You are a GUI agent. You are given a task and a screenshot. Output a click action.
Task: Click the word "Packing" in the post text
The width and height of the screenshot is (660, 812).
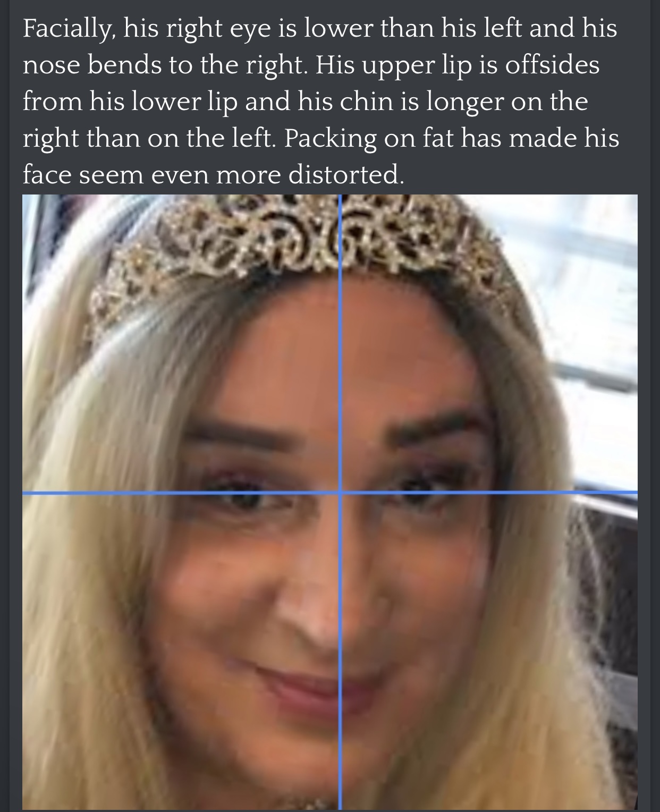(331, 138)
